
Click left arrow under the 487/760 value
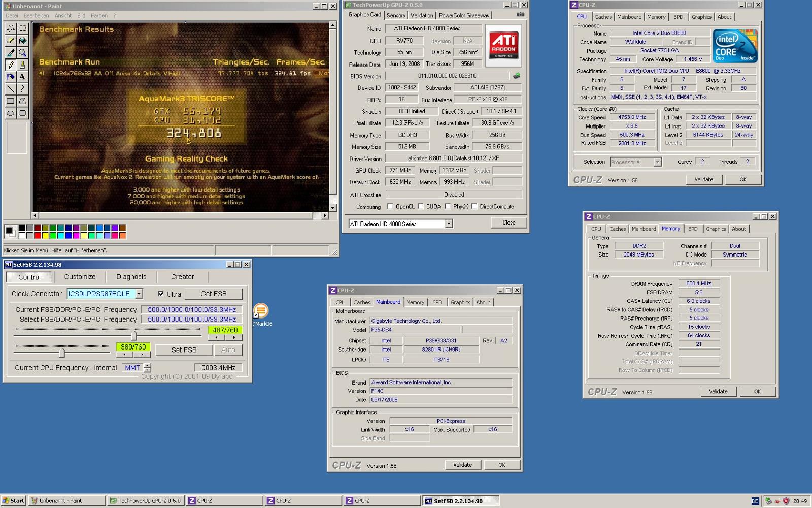point(217,337)
